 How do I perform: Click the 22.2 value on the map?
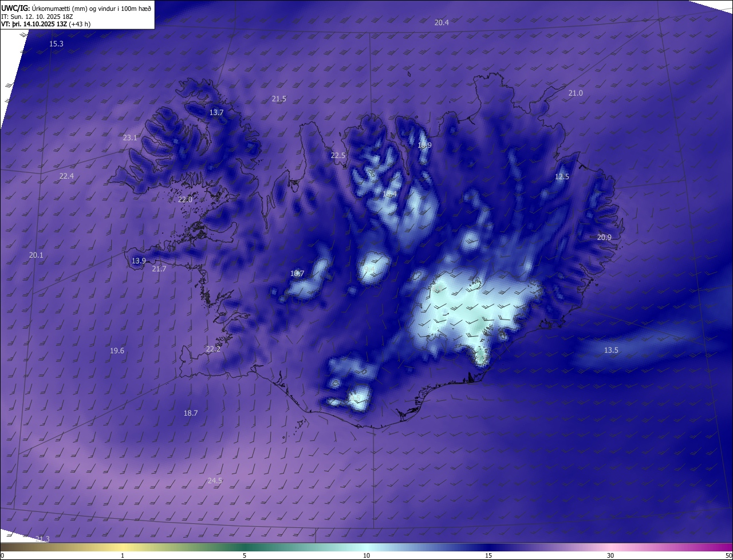(213, 349)
